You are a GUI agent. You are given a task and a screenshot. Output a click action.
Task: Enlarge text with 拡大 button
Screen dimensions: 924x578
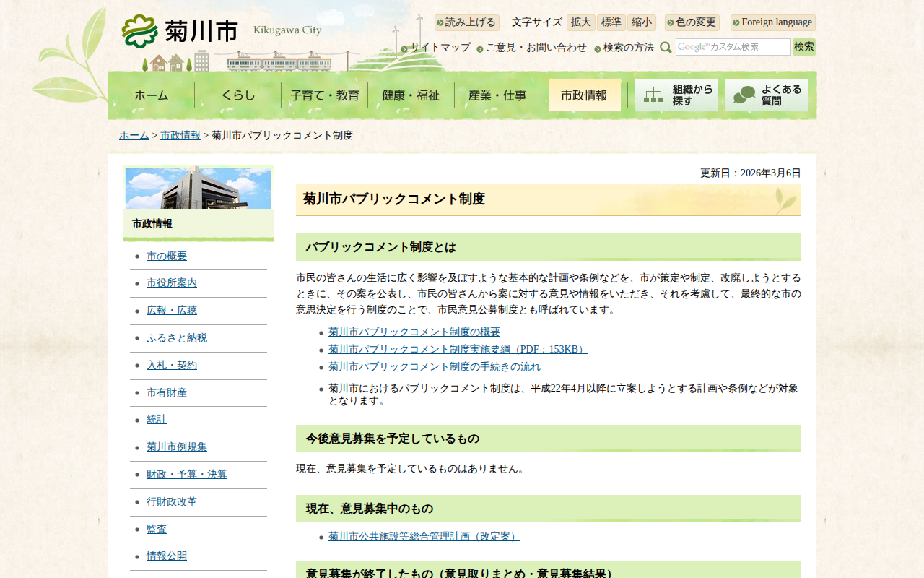pos(580,22)
